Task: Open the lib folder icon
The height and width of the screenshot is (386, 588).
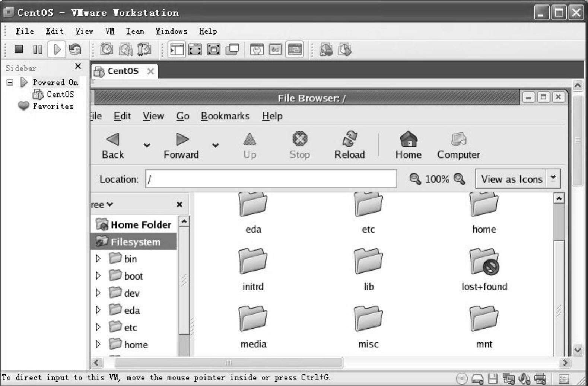Action: pos(369,261)
